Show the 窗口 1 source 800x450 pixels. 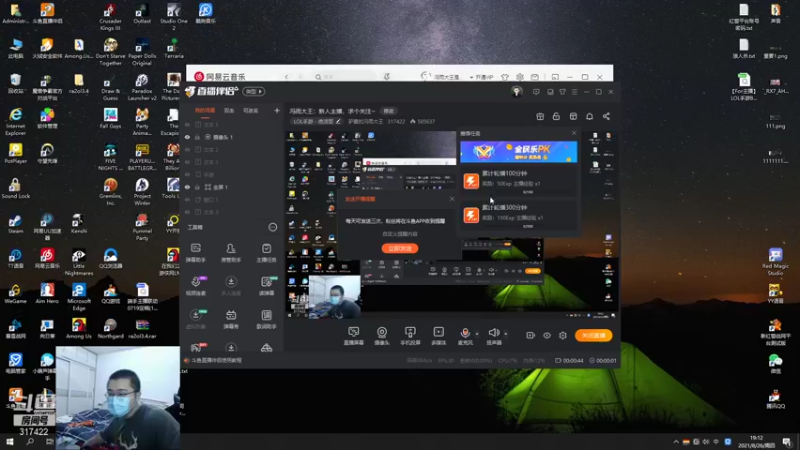pos(187,199)
